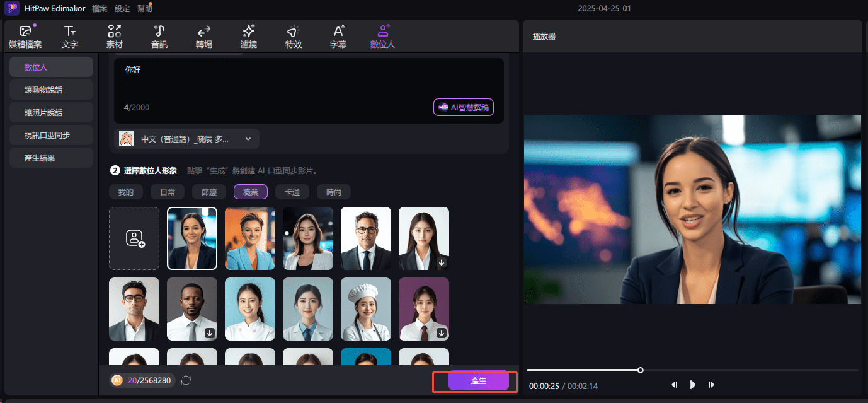This screenshot has width=868, height=403.
Task: Click the 產生 generate button
Action: (x=477, y=381)
